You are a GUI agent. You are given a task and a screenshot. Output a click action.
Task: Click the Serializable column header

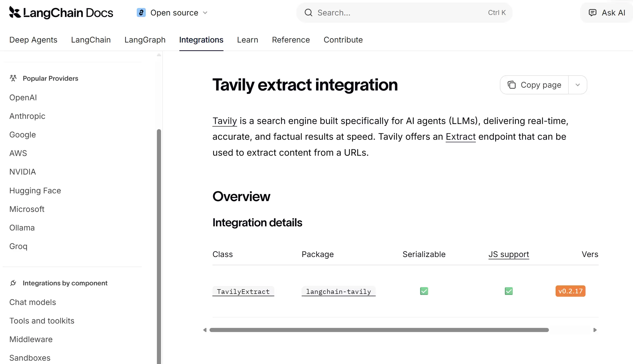[x=424, y=254]
